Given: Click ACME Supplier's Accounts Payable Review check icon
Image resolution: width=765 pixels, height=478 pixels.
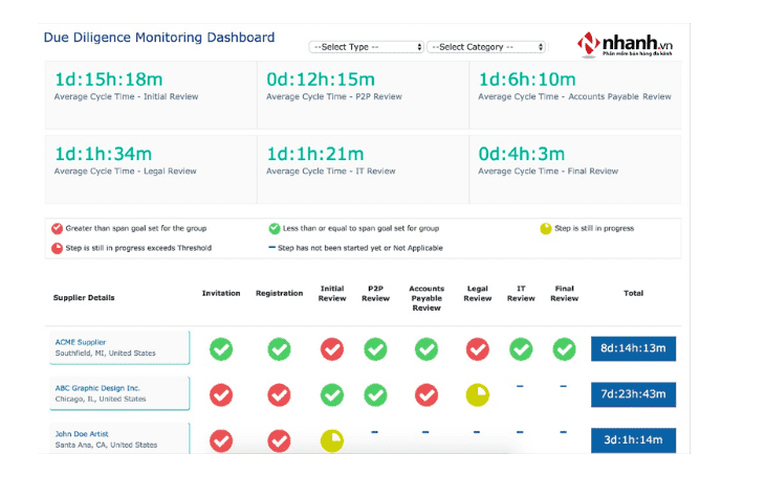Looking at the screenshot, I should point(426,349).
